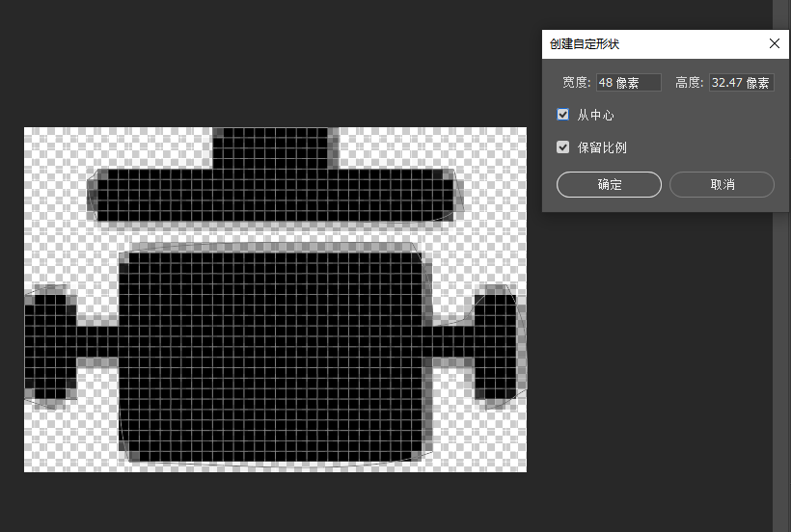Viewport: 791px width, 532px height.
Task: Cancel with the 取消 button
Action: pyautogui.click(x=722, y=184)
